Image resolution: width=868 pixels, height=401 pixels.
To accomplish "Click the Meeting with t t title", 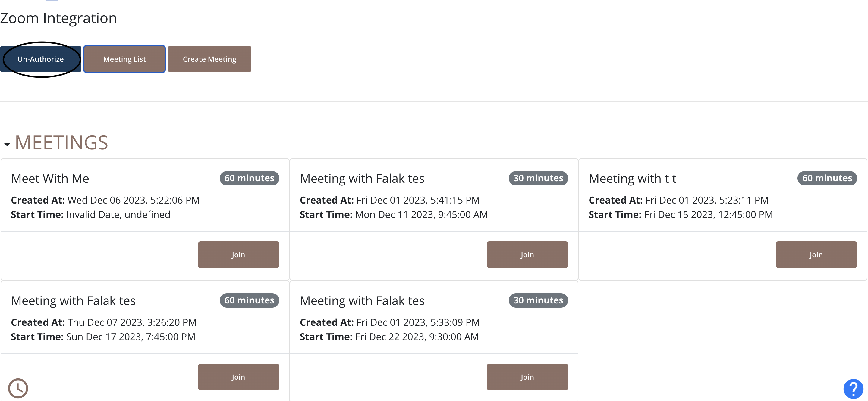I will 632,179.
